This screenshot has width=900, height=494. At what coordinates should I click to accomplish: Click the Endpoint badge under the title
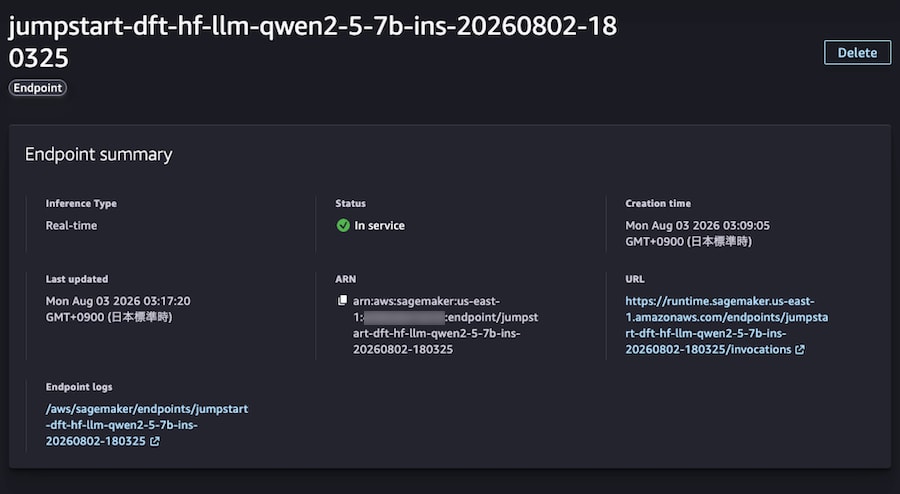click(x=37, y=88)
